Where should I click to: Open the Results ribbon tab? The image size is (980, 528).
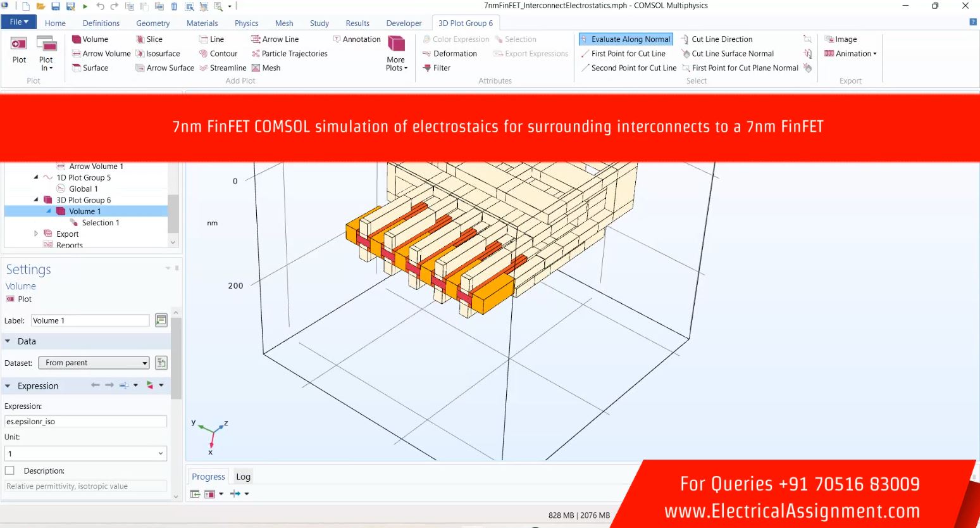click(357, 23)
